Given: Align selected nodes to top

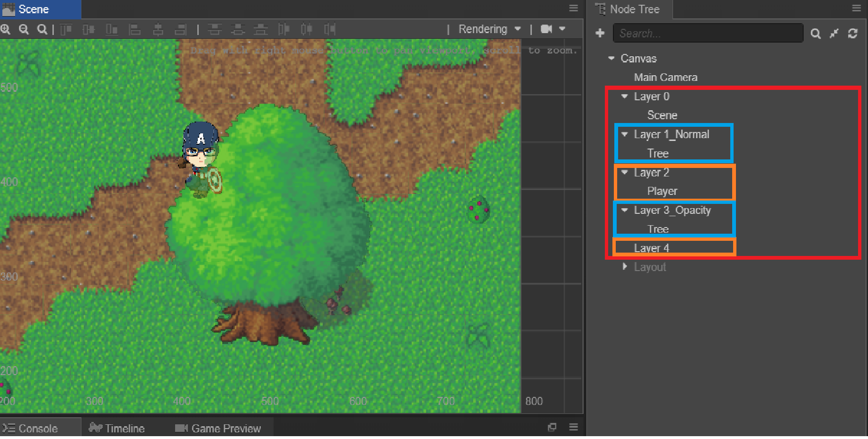Looking at the screenshot, I should [x=66, y=29].
